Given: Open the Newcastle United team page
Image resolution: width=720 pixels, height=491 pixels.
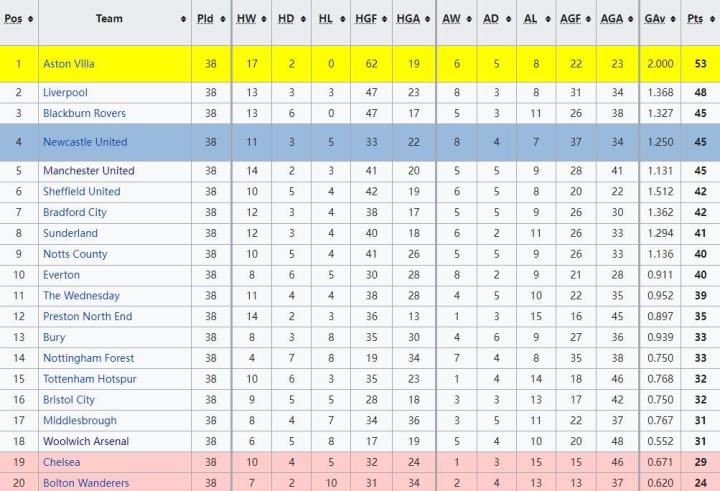Looking at the screenshot, I should coord(85,142).
